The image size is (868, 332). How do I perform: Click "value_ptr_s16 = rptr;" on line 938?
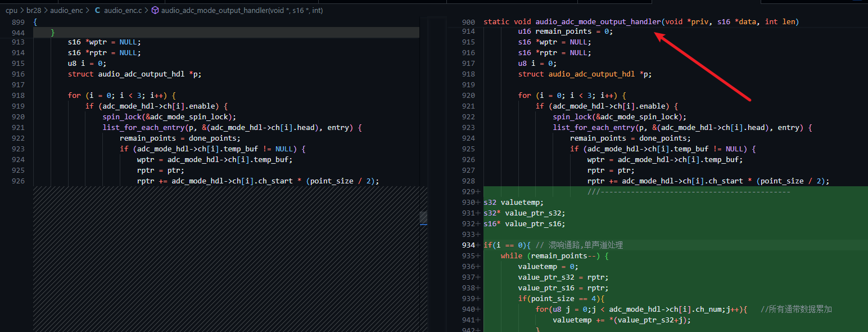click(x=563, y=288)
